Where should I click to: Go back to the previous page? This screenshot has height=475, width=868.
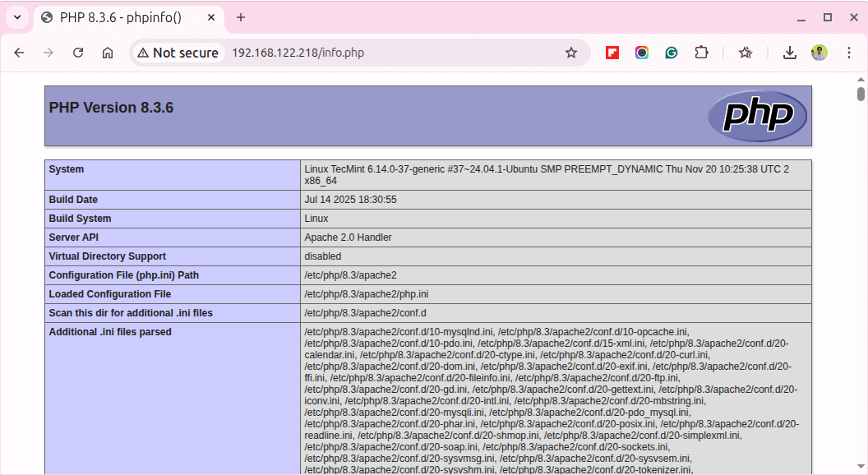point(19,52)
